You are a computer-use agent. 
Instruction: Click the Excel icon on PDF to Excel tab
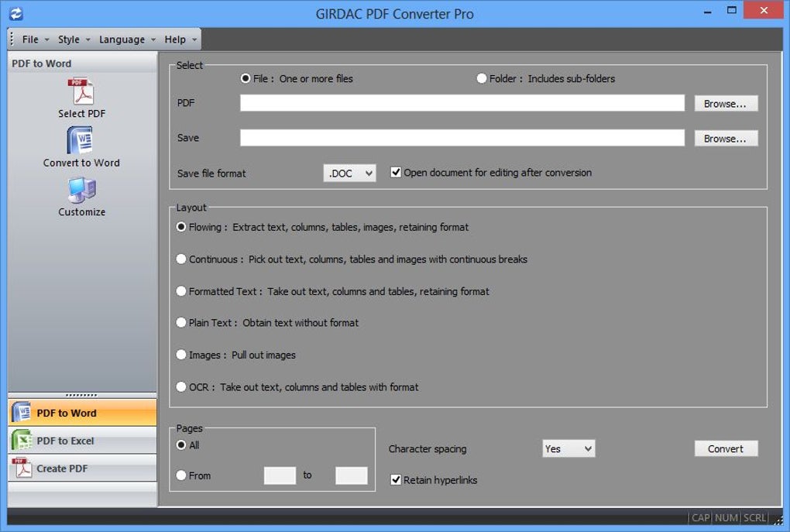(22, 440)
